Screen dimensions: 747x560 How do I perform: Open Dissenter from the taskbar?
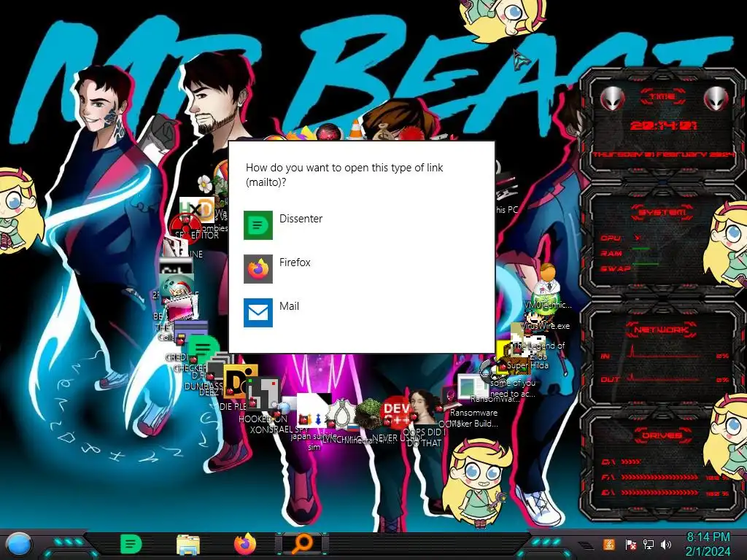pyautogui.click(x=131, y=544)
